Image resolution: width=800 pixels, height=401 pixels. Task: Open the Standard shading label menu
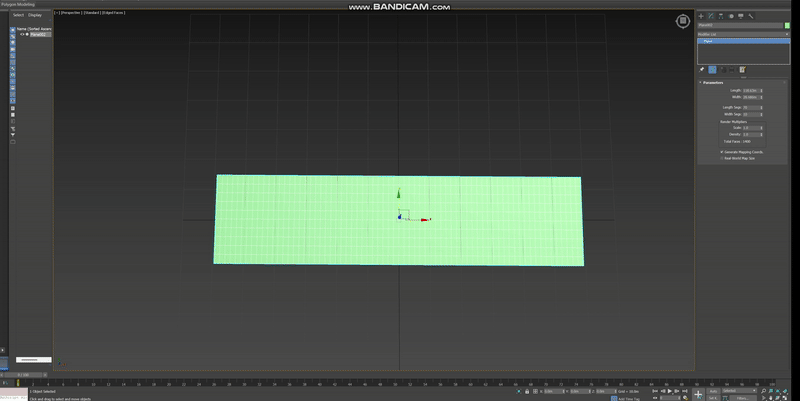coord(92,12)
